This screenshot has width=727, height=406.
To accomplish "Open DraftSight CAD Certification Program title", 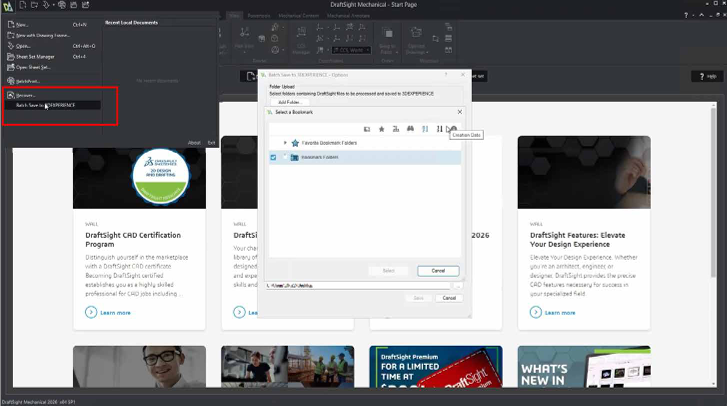I will point(133,240).
